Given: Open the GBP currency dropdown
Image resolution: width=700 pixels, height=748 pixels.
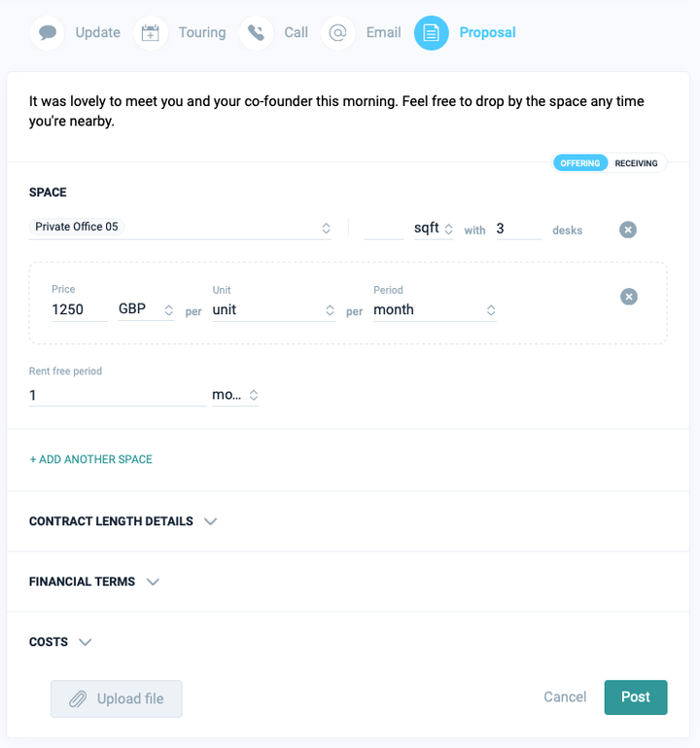Looking at the screenshot, I should point(146,309).
